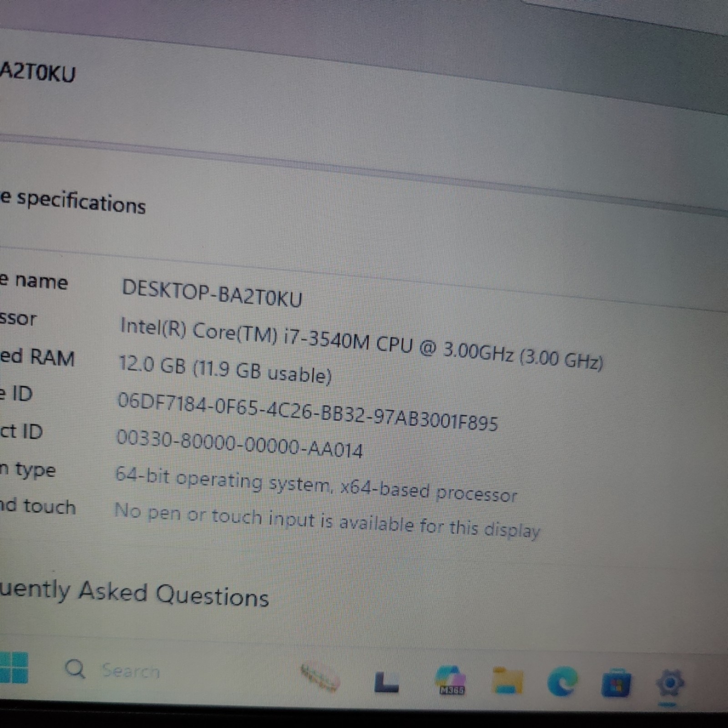Click the pen and touch row label
Image resolution: width=728 pixels, height=728 pixels.
click(x=37, y=506)
